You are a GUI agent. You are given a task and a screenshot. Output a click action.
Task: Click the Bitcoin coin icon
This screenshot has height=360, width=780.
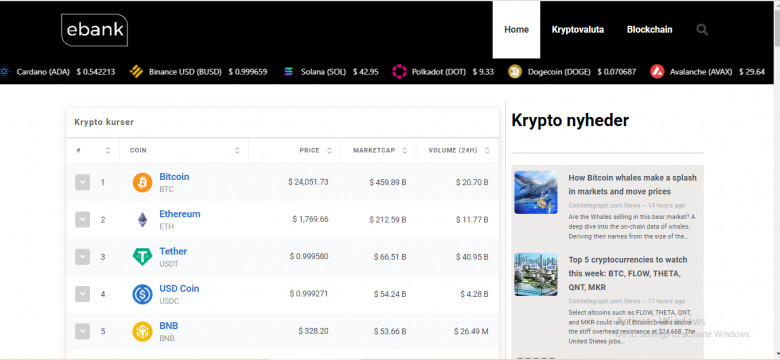(142, 182)
